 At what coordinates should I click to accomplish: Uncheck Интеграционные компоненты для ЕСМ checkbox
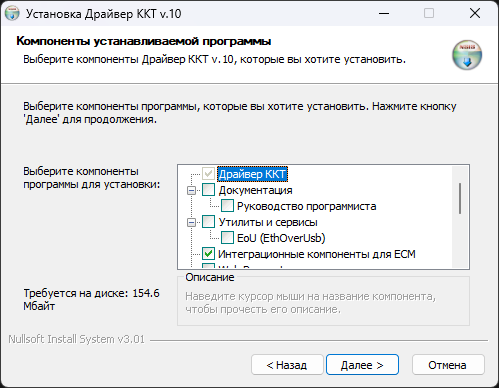208,254
